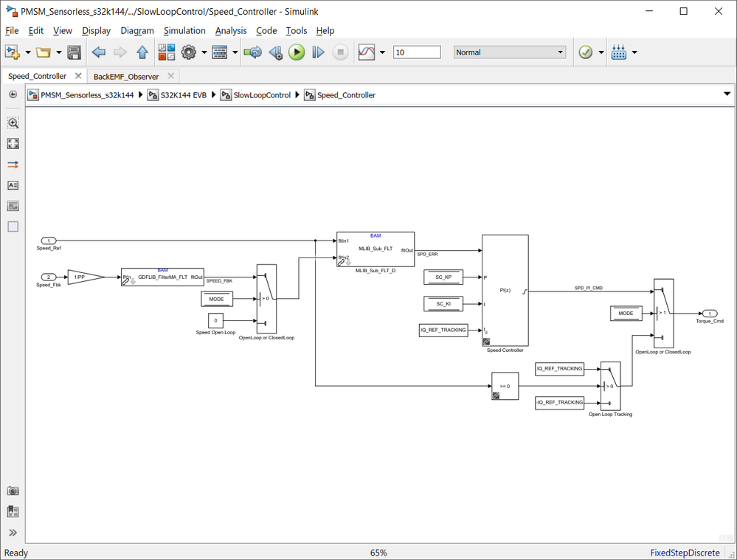Click Up to Parent arrow icon
This screenshot has width=737, height=560.
(x=142, y=52)
